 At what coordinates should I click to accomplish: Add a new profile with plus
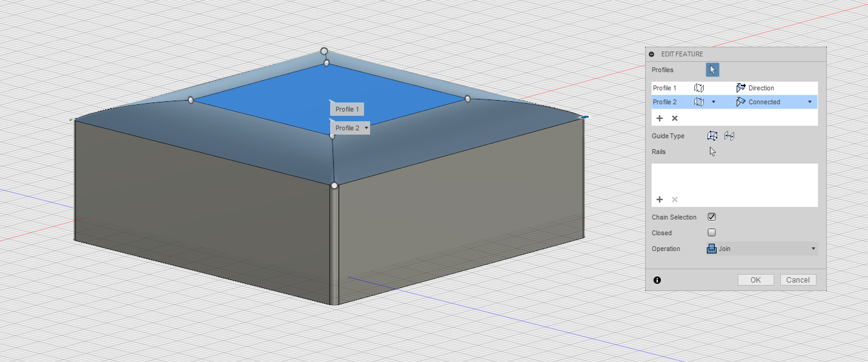[660, 118]
